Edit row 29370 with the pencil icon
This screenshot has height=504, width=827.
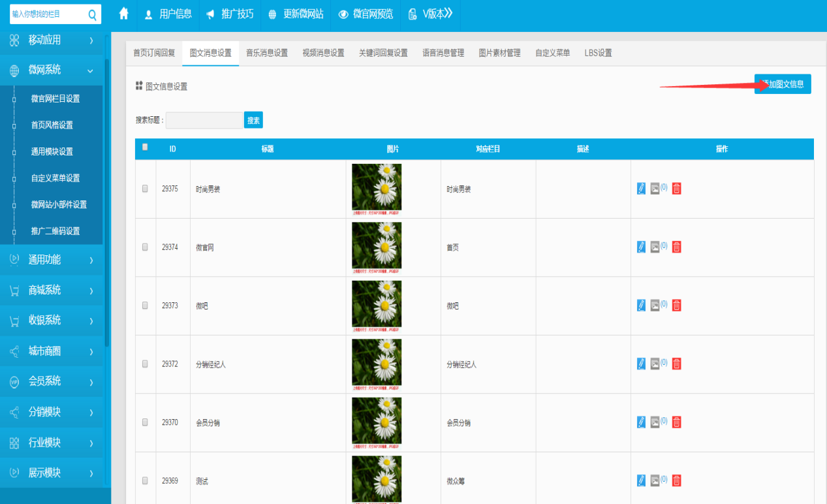641,422
